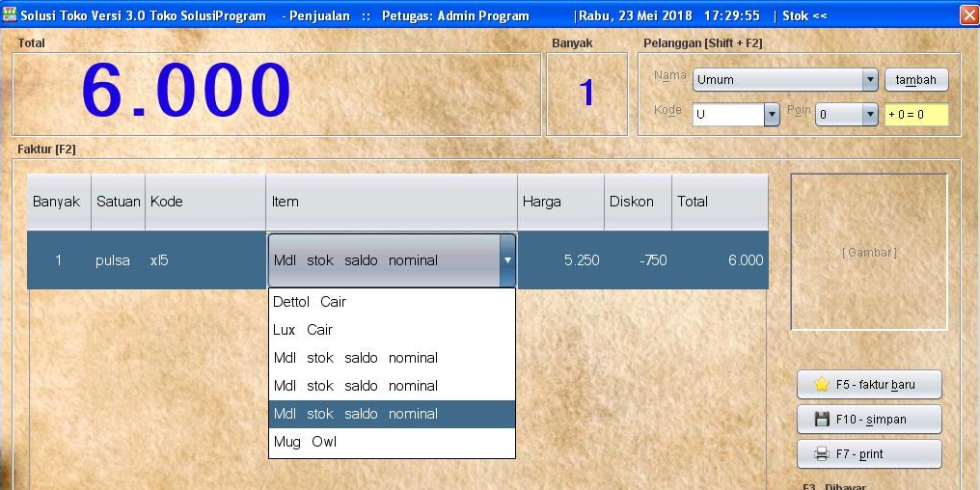Click the Harga column header
Image resolution: width=980 pixels, height=490 pixels.
pos(560,202)
